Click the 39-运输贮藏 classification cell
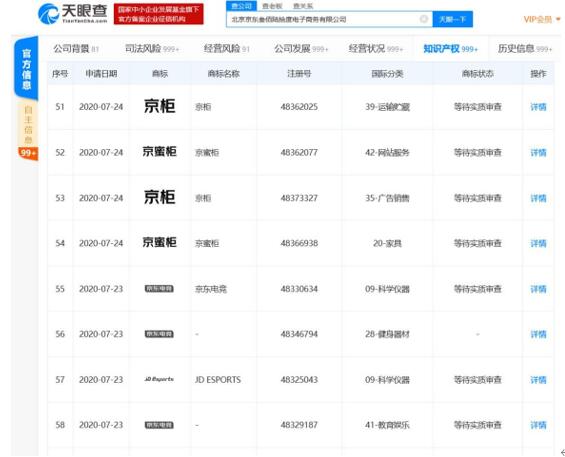The image size is (565, 457). pos(387,107)
